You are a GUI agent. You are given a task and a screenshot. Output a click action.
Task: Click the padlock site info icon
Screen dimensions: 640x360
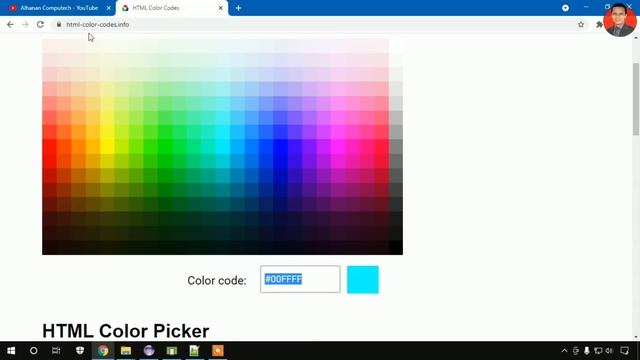59,24
